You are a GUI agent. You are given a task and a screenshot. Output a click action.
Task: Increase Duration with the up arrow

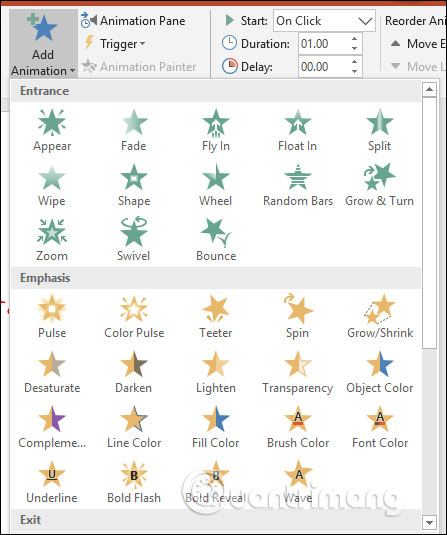[355, 39]
